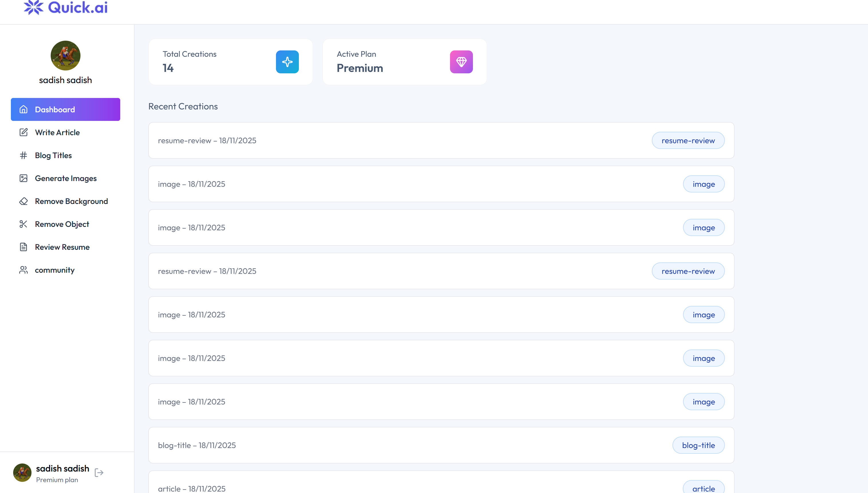
Task: Click the small avatar at sidebar bottom
Action: coord(22,473)
